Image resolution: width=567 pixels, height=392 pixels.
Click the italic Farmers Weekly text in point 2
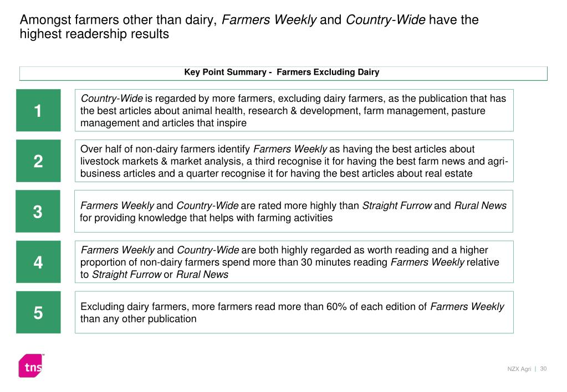(290, 149)
